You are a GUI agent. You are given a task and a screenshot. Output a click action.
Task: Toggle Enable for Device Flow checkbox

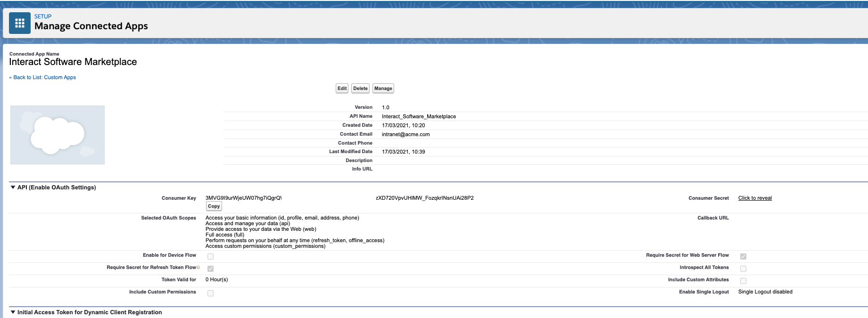pyautogui.click(x=210, y=256)
